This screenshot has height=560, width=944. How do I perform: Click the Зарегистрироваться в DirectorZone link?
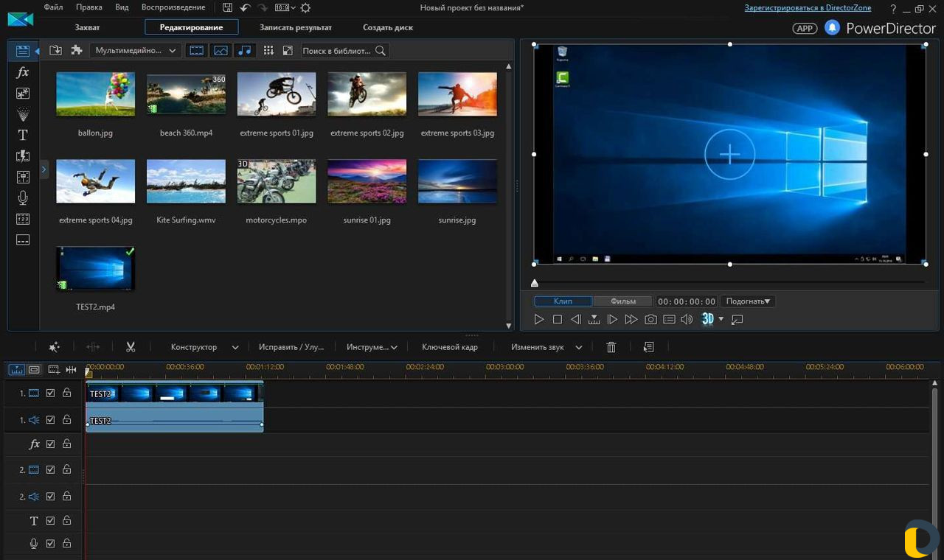(808, 8)
